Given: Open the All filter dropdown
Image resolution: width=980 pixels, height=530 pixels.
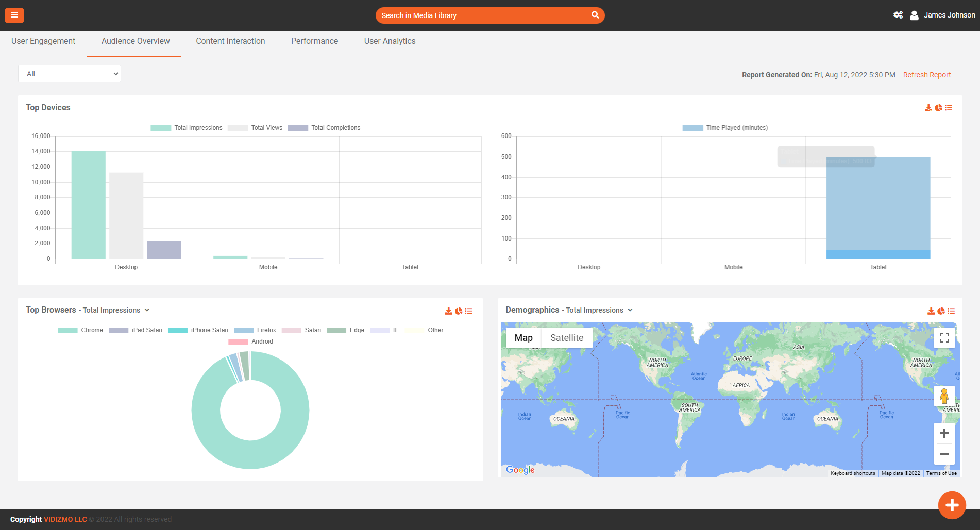Looking at the screenshot, I should (70, 74).
